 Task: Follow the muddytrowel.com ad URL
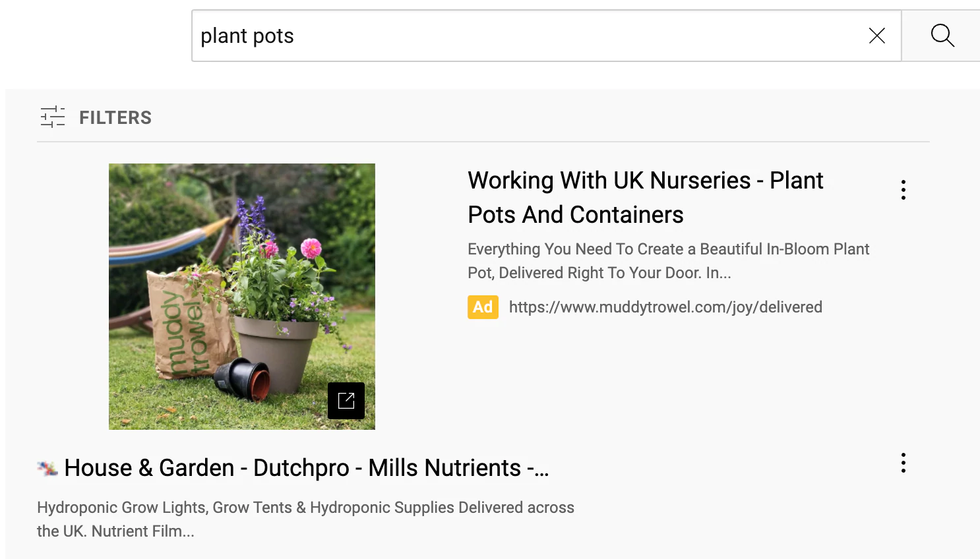pos(665,307)
